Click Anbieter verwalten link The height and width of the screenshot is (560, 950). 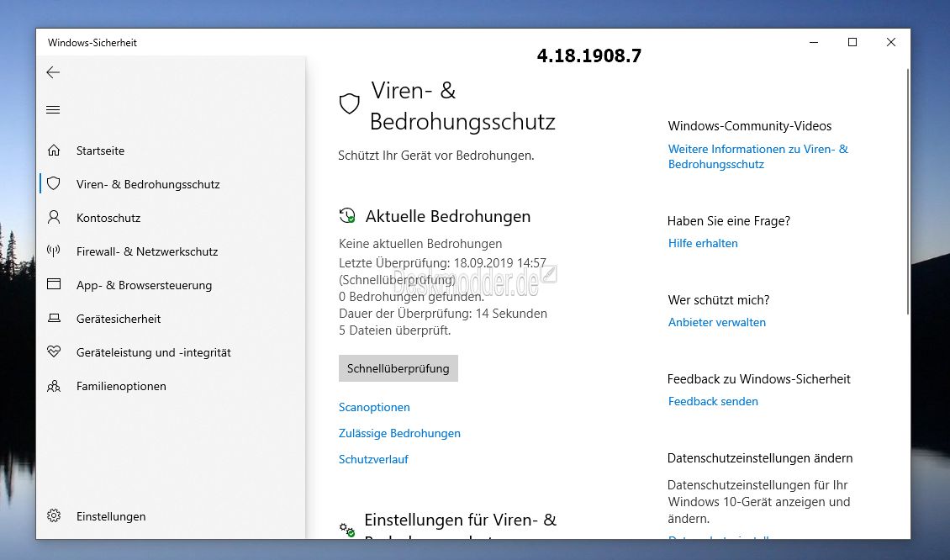pyautogui.click(x=717, y=322)
